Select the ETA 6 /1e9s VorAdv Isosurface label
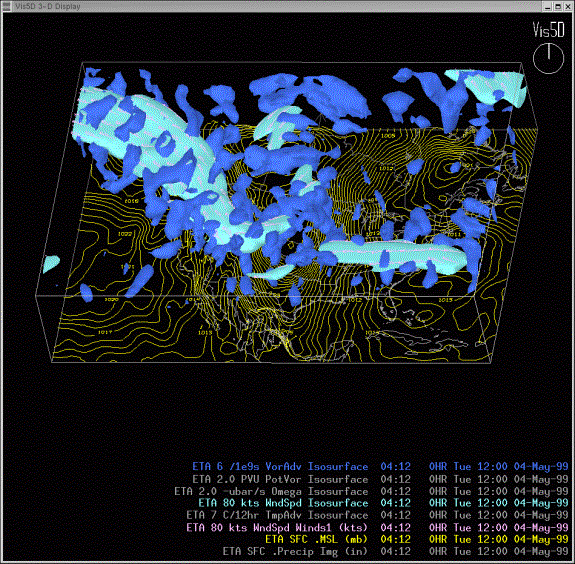This screenshot has height=564, width=575. pyautogui.click(x=280, y=466)
